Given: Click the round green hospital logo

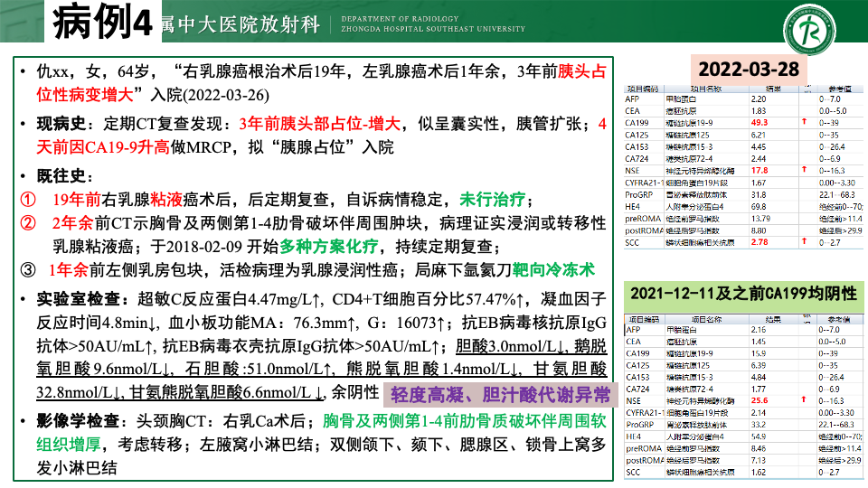Looking at the screenshot, I should (809, 29).
